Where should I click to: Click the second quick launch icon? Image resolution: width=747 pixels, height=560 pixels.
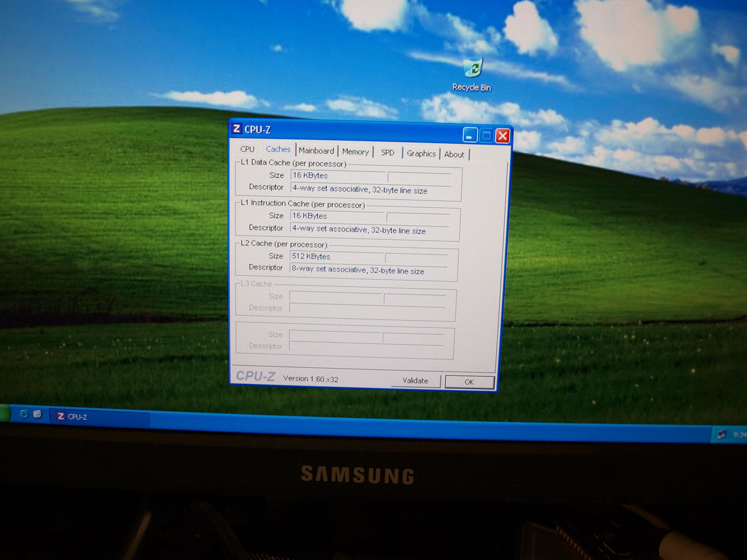coord(38,414)
